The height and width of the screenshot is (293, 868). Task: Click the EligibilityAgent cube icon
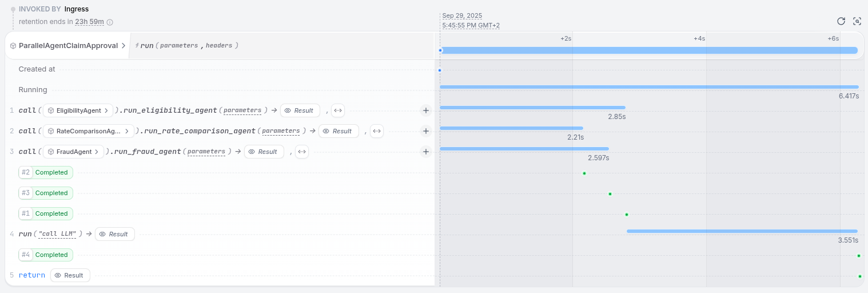click(x=51, y=110)
